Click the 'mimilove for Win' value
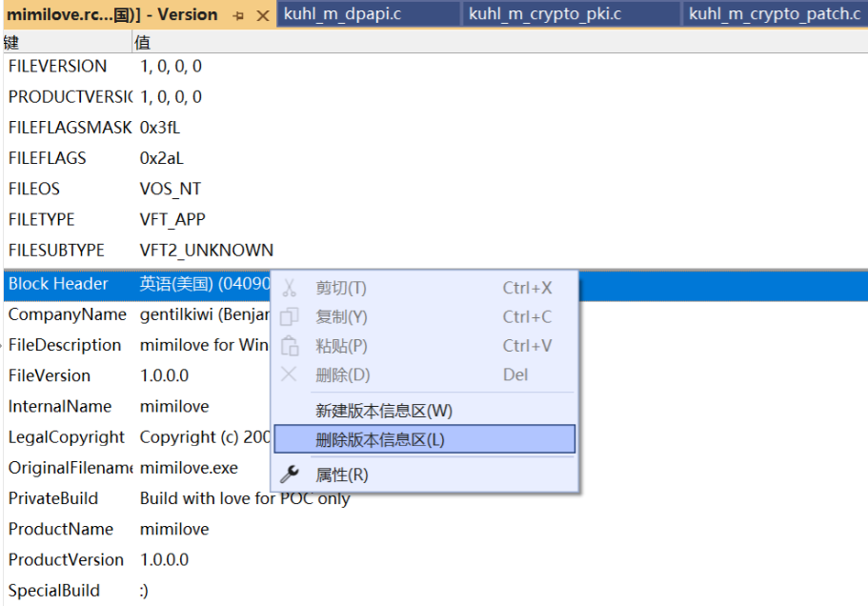The width and height of the screenshot is (868, 606). coord(204,345)
